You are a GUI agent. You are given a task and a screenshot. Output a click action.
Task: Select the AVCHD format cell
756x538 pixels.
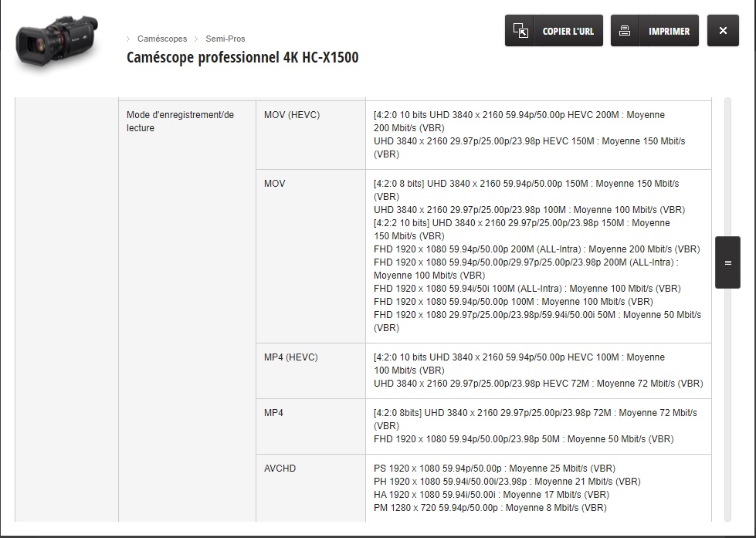click(280, 469)
